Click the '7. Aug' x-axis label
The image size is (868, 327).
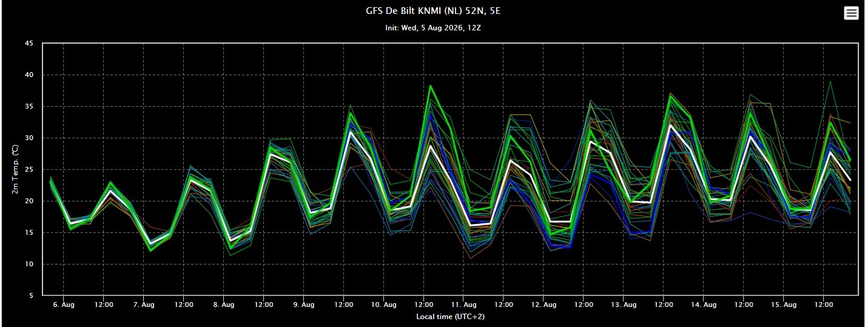tap(144, 305)
